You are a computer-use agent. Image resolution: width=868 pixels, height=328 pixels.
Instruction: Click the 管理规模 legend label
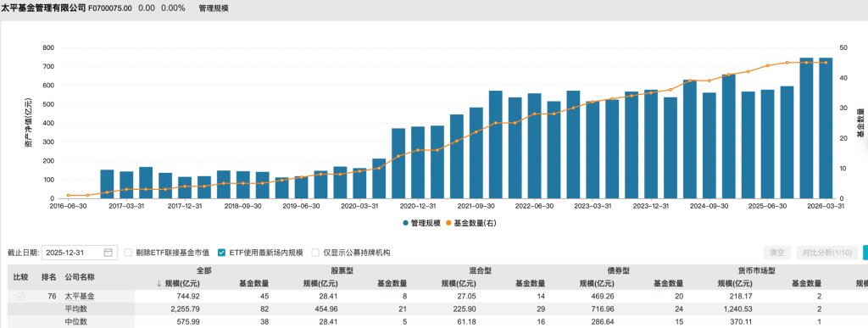[426, 224]
